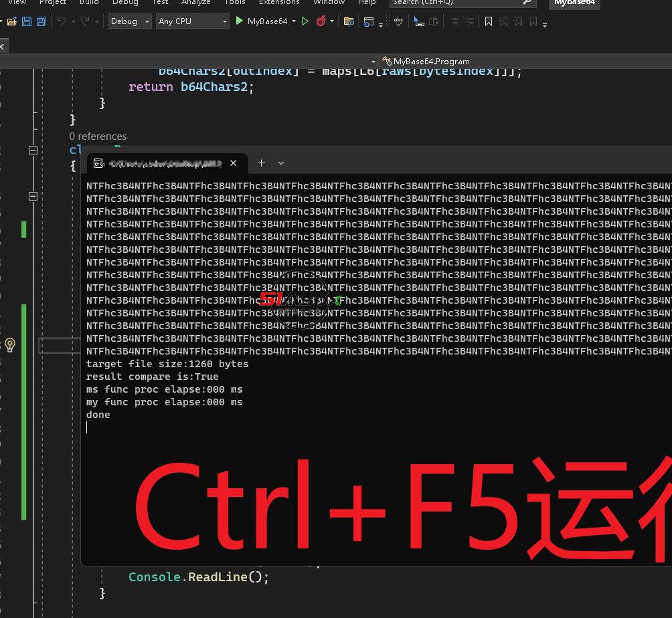Image resolution: width=672 pixels, height=618 pixels.
Task: Click the Save icon in toolbar
Action: pos(27,21)
